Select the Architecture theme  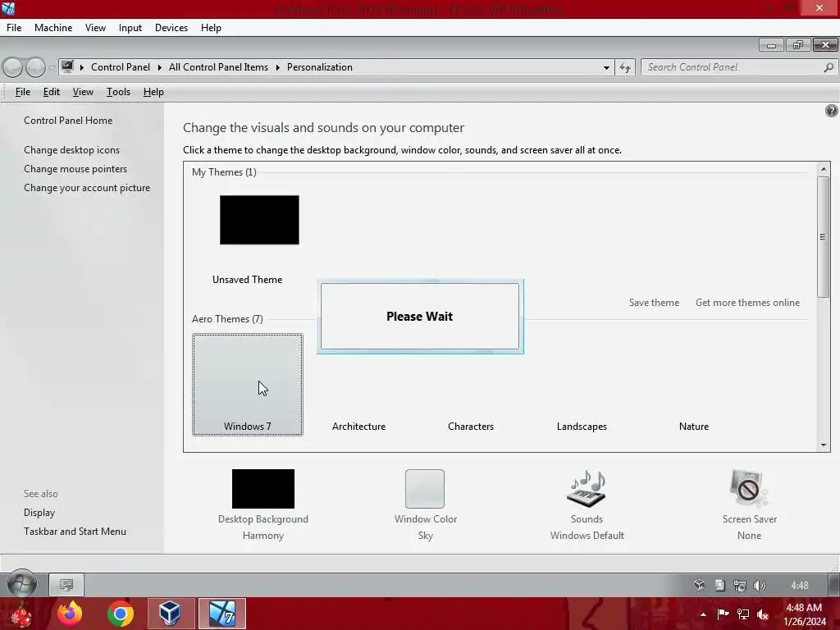359,427
